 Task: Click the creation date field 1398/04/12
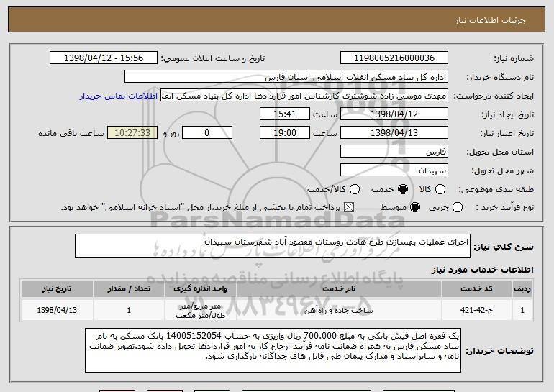tap(394, 114)
